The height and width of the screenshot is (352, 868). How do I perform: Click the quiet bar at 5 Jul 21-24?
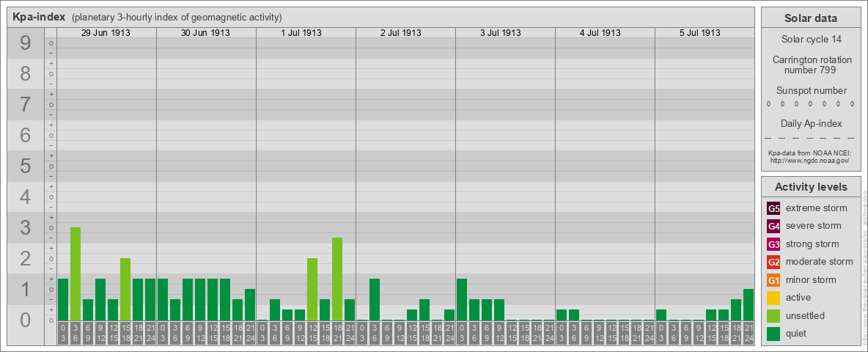(x=749, y=304)
